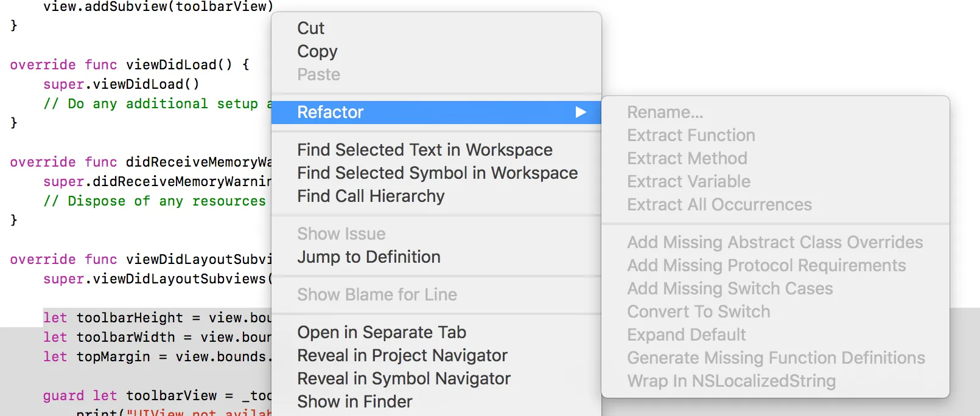Choose Extract Variable in the submenu
Image resolution: width=980 pixels, height=416 pixels.
tap(688, 181)
